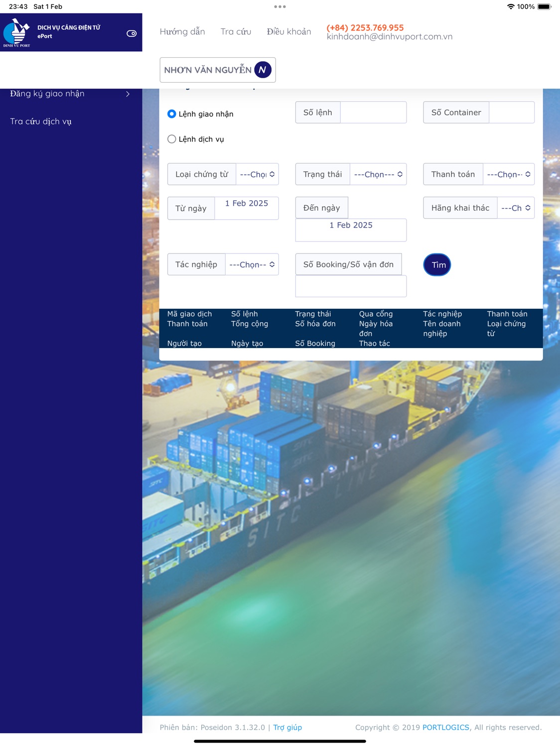Click the Qua cổng column header
The width and height of the screenshot is (560, 747).
(376, 314)
